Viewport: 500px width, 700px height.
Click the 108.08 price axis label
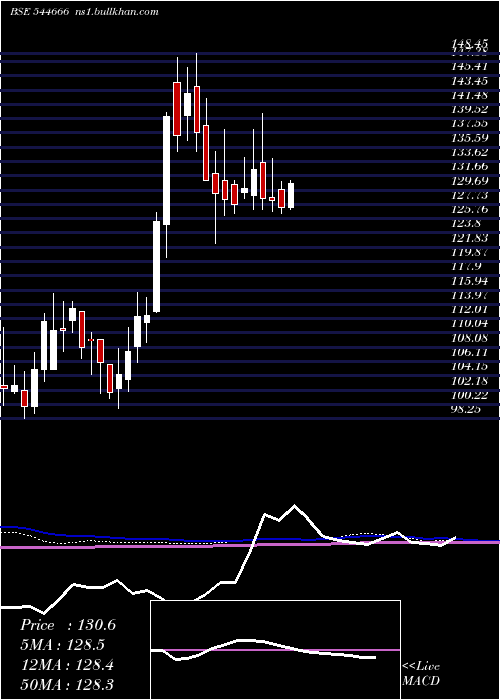click(470, 338)
